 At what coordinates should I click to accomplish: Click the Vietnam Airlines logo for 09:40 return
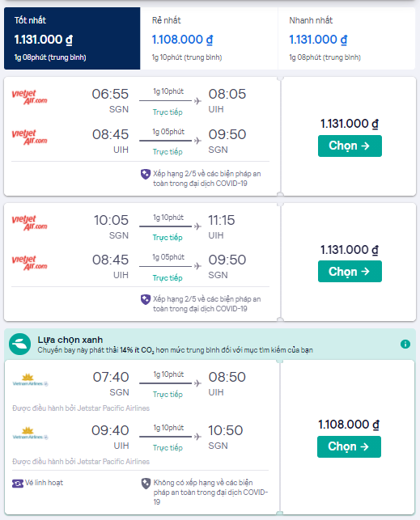tap(30, 433)
